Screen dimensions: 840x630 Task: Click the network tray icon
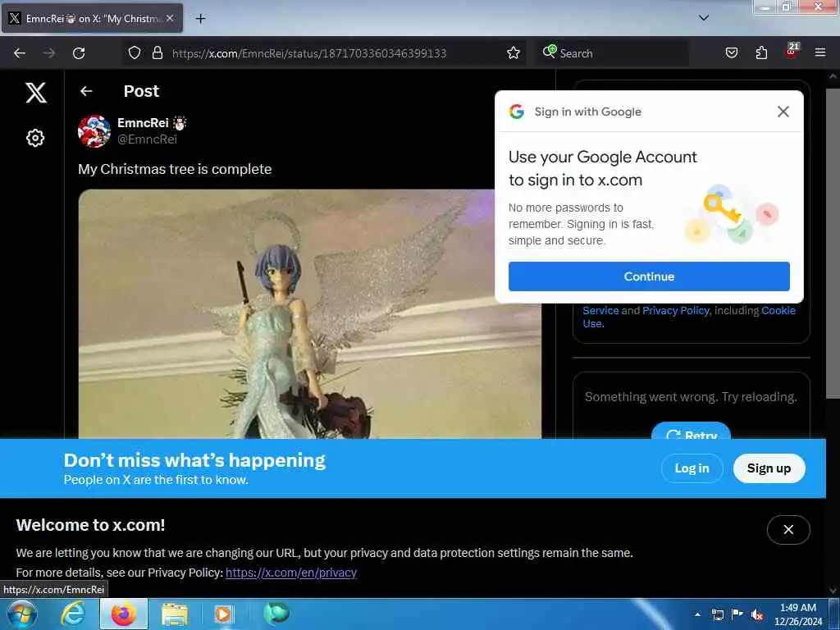[x=717, y=614]
